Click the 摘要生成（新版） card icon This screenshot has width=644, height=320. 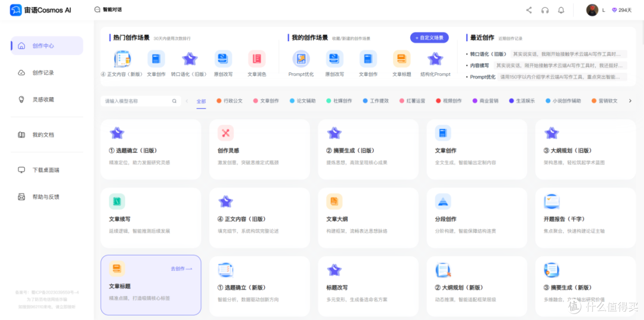pyautogui.click(x=551, y=270)
